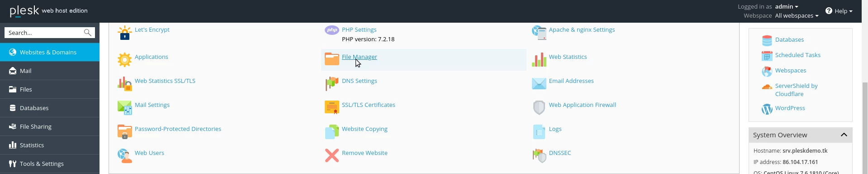Click the Website Copying icon
Screen dimensions: 868x174
click(332, 132)
